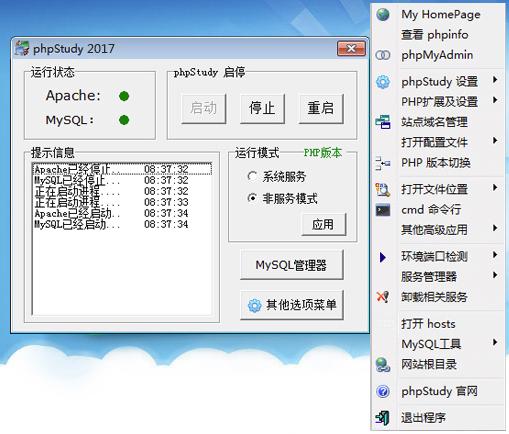Click the blue gear icon beside phpStudy 设置

point(383,82)
